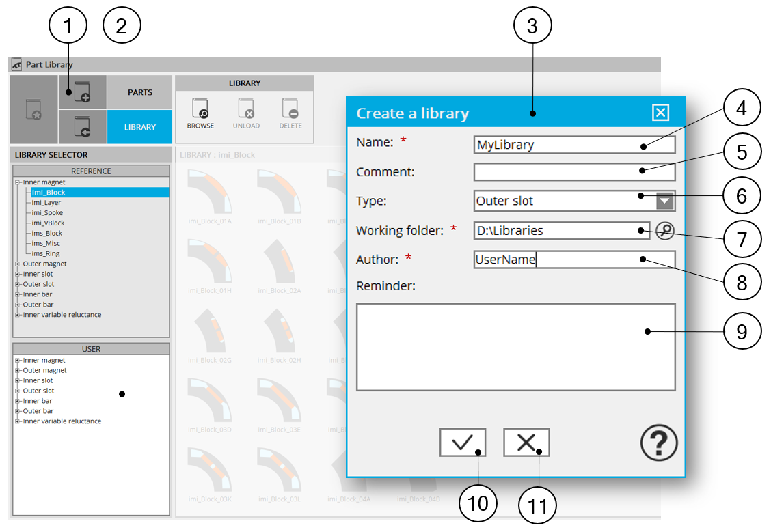Browse for working folder with magnifier icon
Screen dimensions: 771x532
[x=664, y=232]
